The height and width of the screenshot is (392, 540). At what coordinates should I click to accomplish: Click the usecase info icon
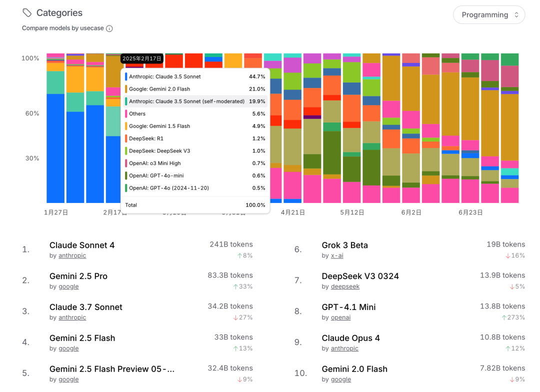click(109, 28)
